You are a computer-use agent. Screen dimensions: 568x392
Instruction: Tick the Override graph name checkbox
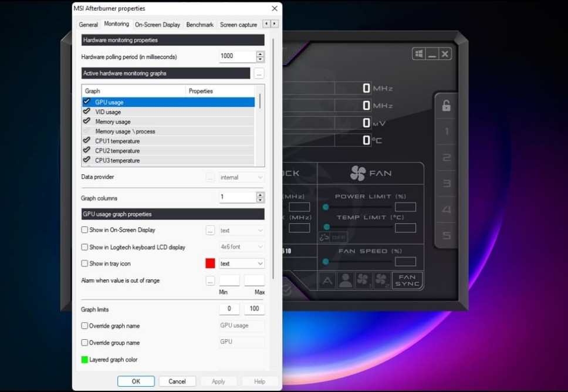(84, 326)
